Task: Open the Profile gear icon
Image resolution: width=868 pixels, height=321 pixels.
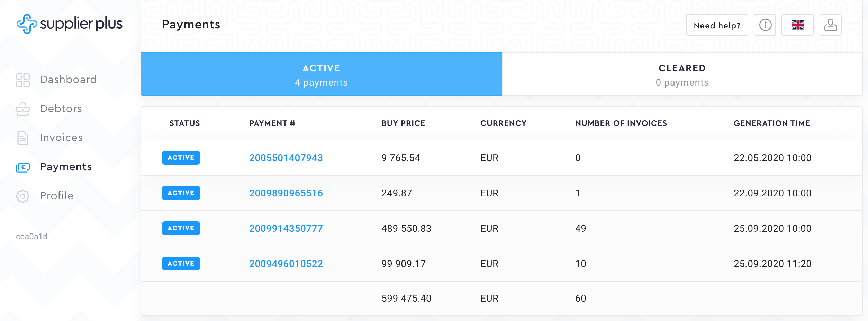Action: pyautogui.click(x=23, y=196)
